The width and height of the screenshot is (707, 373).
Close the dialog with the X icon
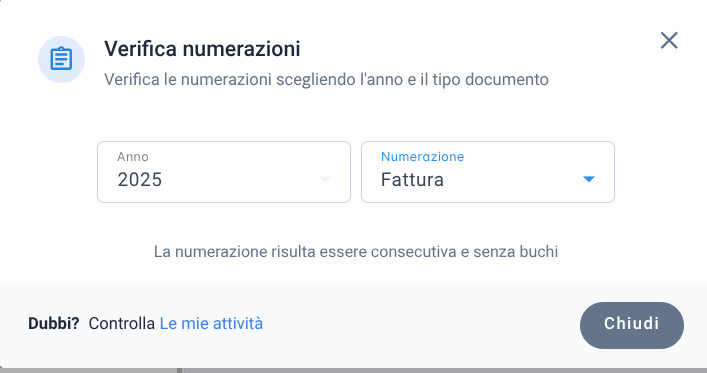pos(669,41)
